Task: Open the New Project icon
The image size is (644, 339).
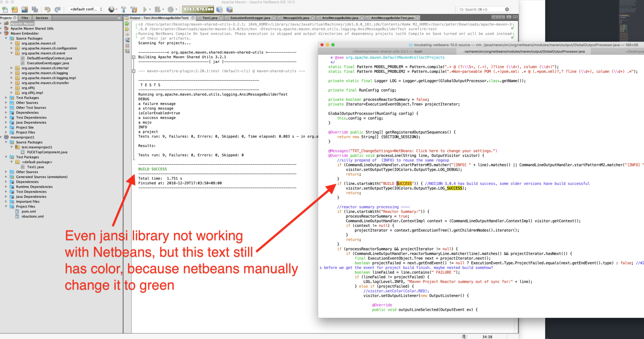Action: [x=14, y=9]
